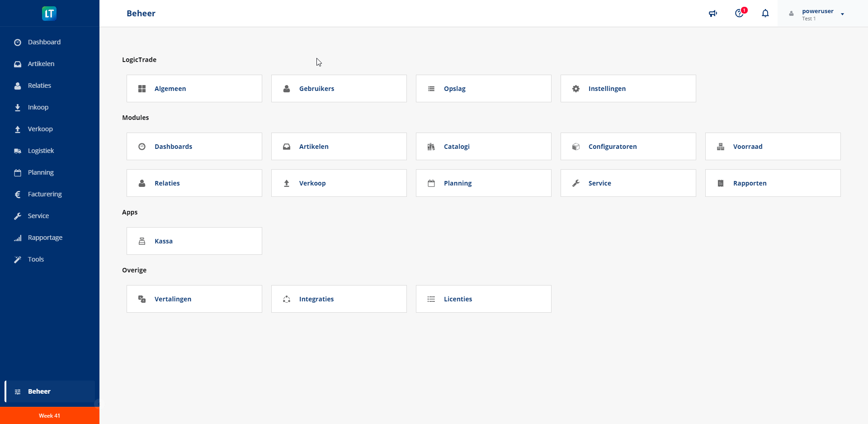
Task: Expand the poweruser account dropdown
Action: point(842,14)
